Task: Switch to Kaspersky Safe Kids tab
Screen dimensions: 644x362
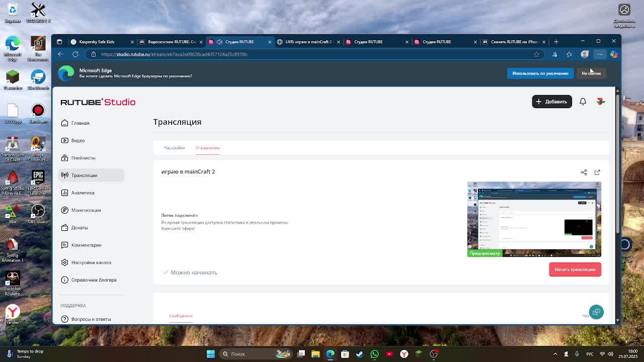Action: [103, 42]
